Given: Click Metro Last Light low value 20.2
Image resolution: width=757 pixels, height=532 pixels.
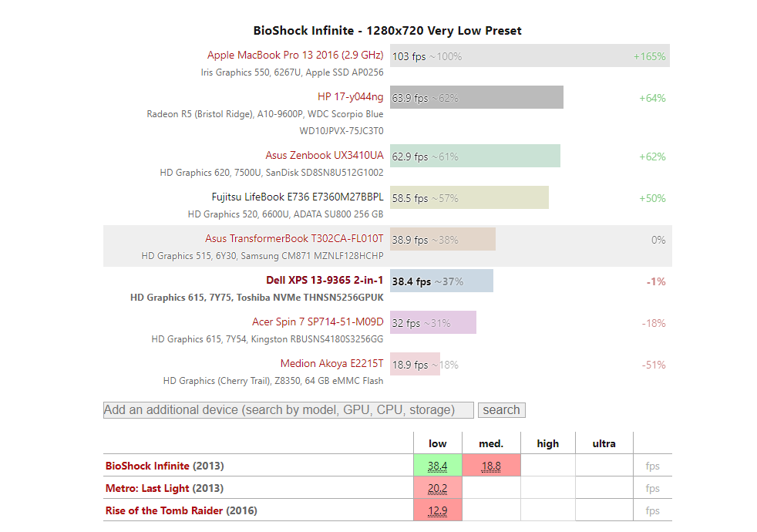Looking at the screenshot, I should (x=437, y=489).
